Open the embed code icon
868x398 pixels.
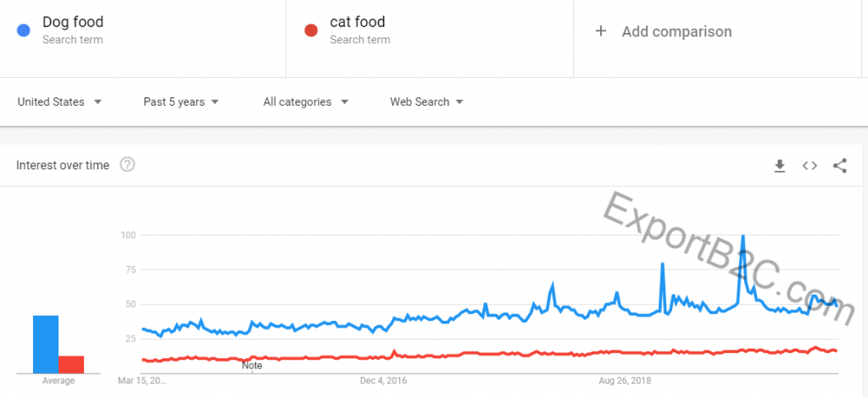[x=810, y=166]
